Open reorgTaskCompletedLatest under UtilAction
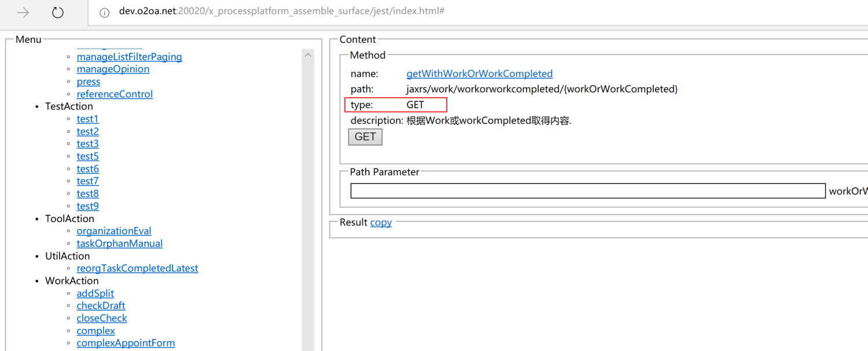 pos(137,268)
